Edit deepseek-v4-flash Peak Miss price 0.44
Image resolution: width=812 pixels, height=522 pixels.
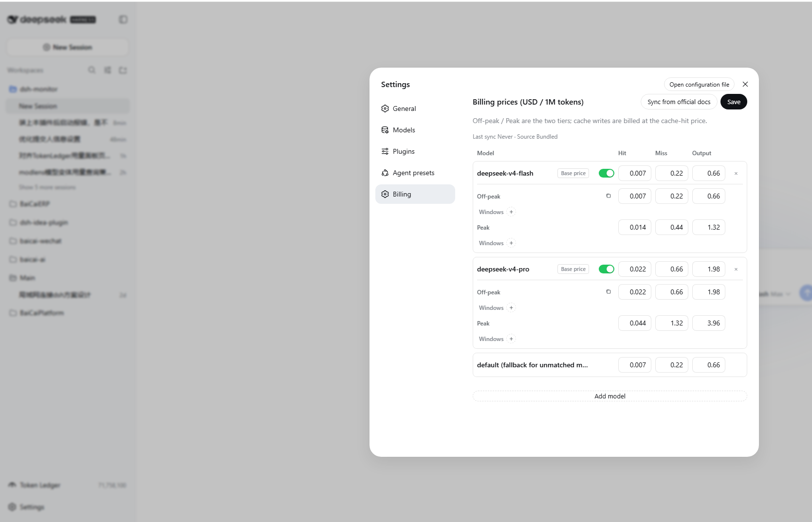point(672,227)
